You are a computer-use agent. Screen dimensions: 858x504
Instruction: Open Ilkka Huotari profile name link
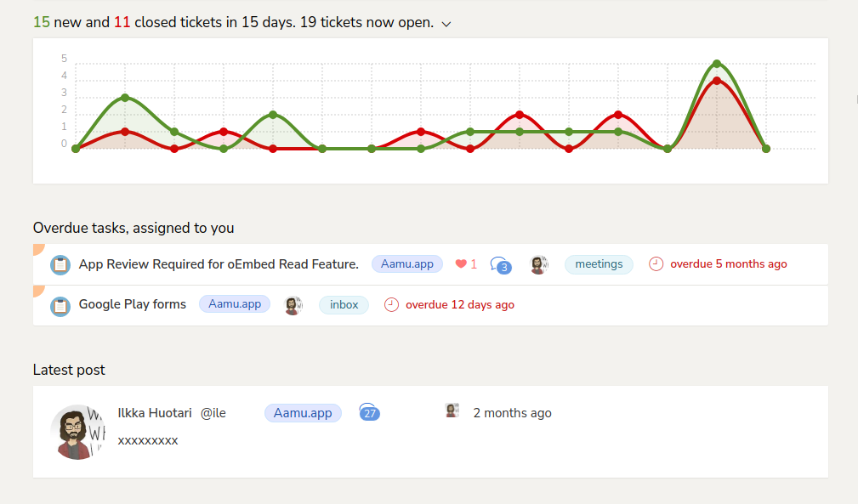155,413
